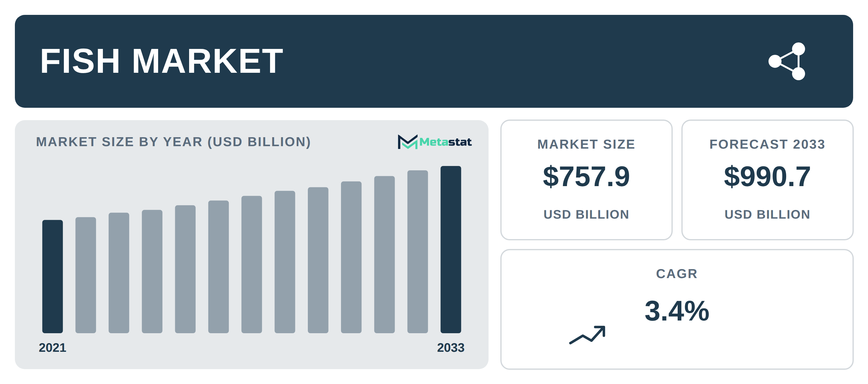Select the dark 2033 bar
The image size is (868, 384).
click(451, 249)
